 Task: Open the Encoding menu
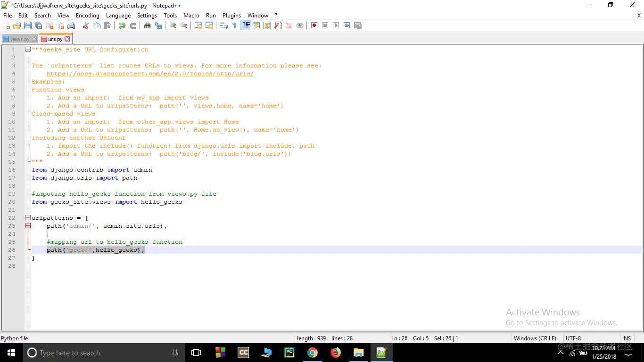88,16
